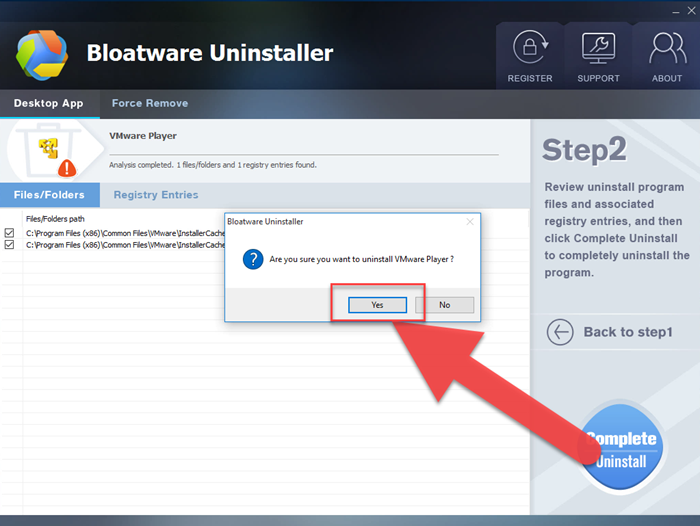This screenshot has height=526, width=700.
Task: Click the analysis progress bar line
Action: (x=304, y=155)
